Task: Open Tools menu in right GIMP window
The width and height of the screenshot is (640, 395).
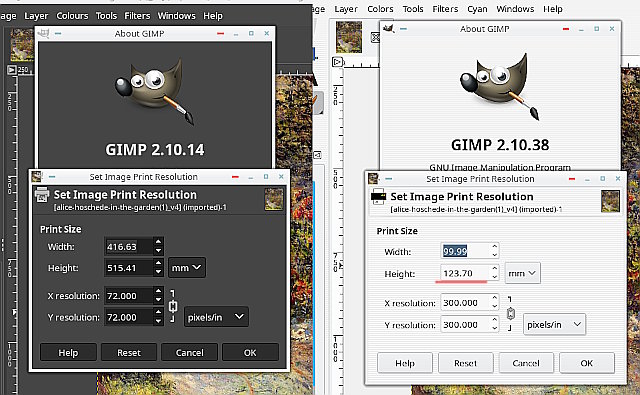Action: [x=413, y=9]
